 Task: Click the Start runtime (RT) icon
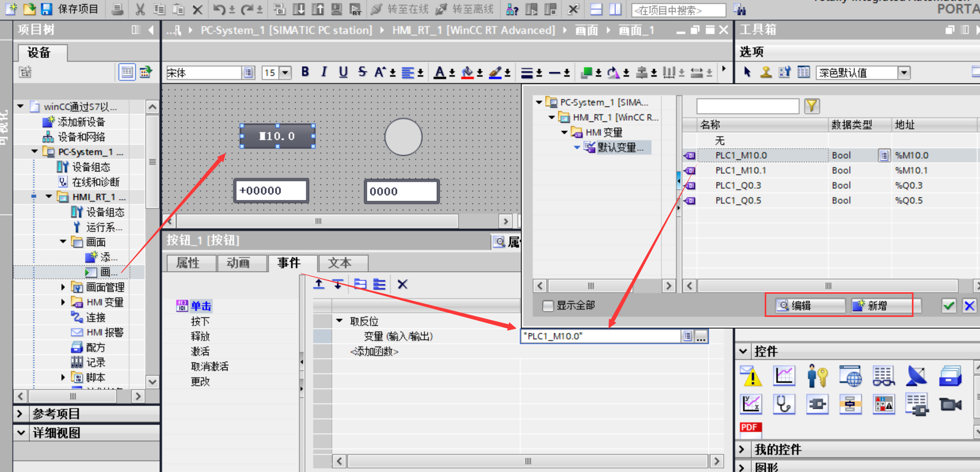click(x=356, y=9)
